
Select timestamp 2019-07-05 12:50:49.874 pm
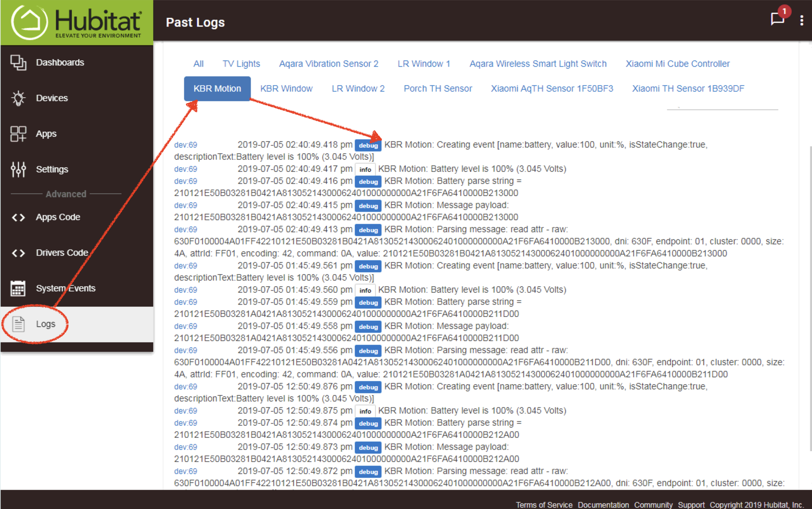(295, 423)
